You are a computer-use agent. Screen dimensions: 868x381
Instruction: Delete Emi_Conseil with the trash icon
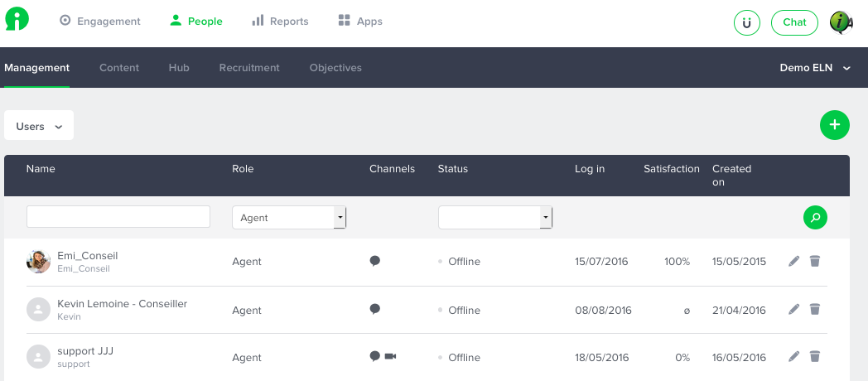coord(814,261)
